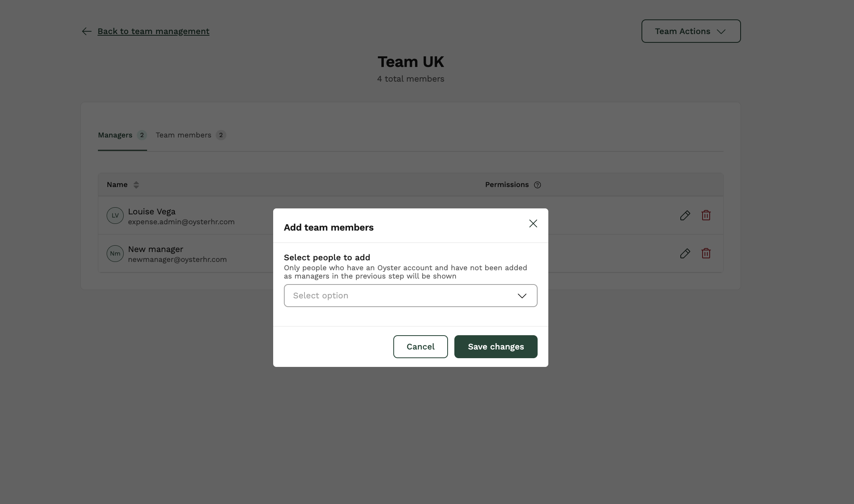Sort by Name column arrows
The width and height of the screenshot is (854, 504).
[136, 185]
